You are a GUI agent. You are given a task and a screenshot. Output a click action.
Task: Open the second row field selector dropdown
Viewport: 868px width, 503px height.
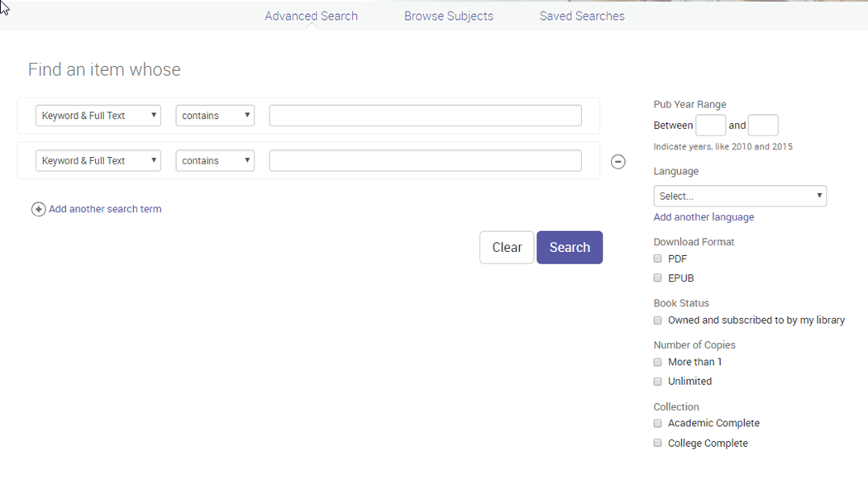click(x=98, y=160)
